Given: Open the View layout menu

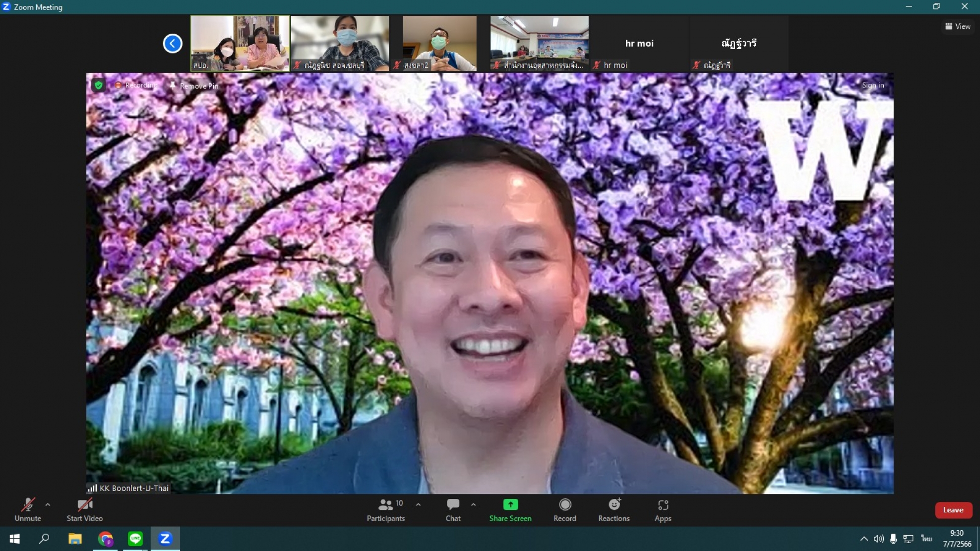Looking at the screenshot, I should [958, 26].
